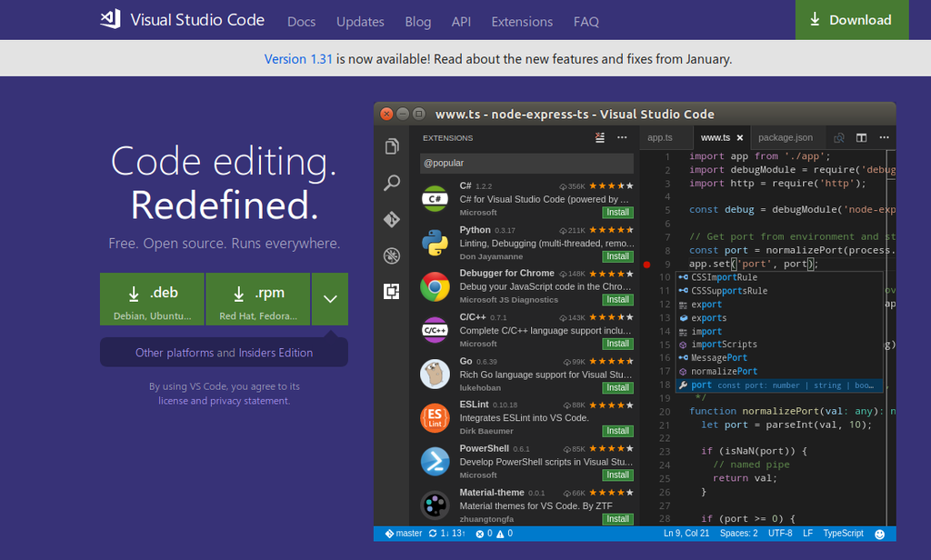Click the Visual Studio Code logo icon
This screenshot has height=560, width=931.
coord(110,19)
